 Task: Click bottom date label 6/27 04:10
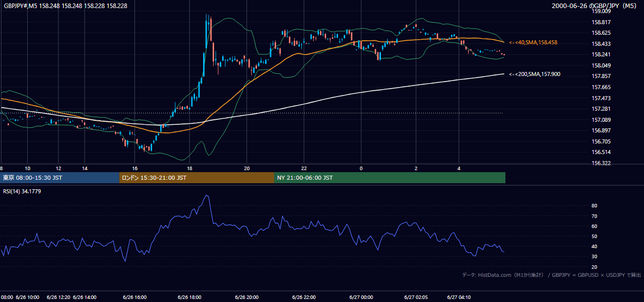coord(459,297)
